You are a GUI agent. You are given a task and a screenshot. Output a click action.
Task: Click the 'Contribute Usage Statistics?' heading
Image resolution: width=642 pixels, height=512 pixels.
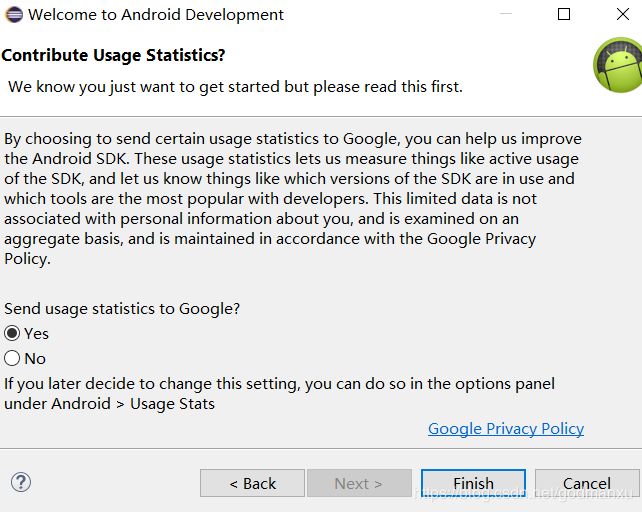tap(113, 55)
